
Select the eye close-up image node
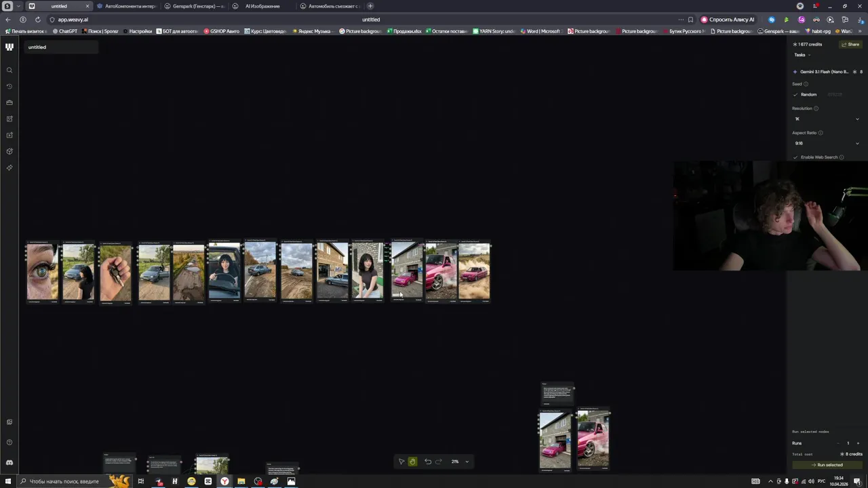(x=42, y=272)
